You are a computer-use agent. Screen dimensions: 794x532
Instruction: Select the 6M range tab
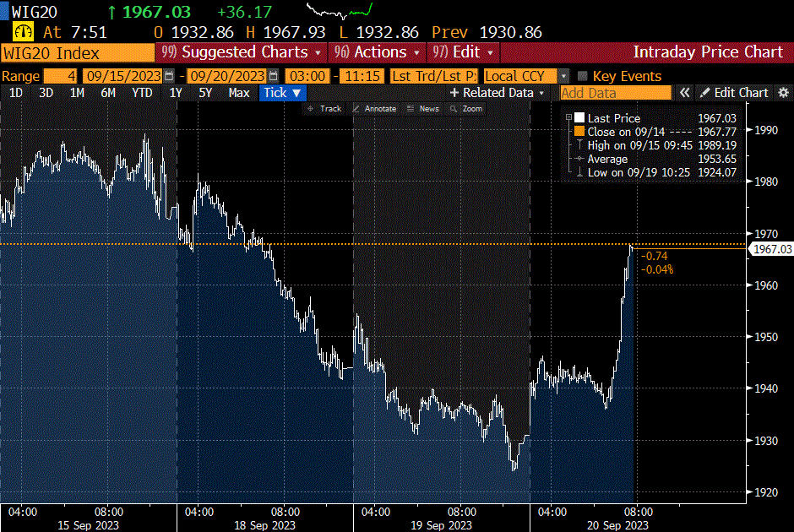(108, 93)
